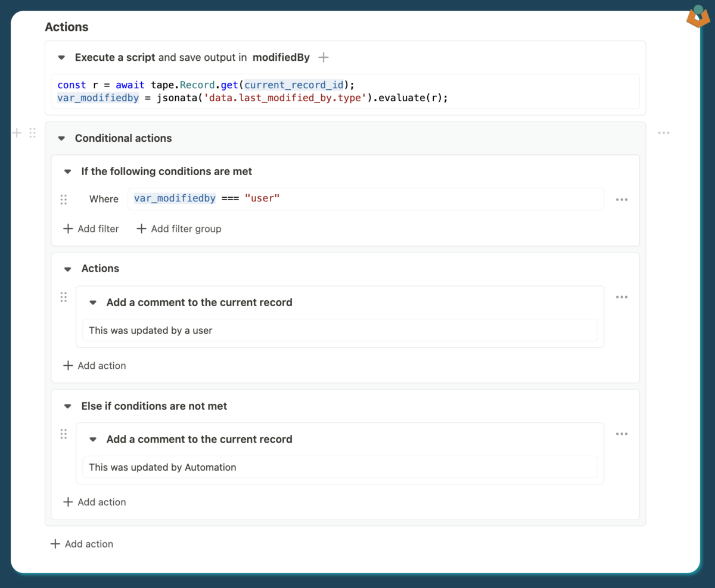The width and height of the screenshot is (715, 588).
Task: Click 'Conditional actions' title text
Action: tap(123, 138)
